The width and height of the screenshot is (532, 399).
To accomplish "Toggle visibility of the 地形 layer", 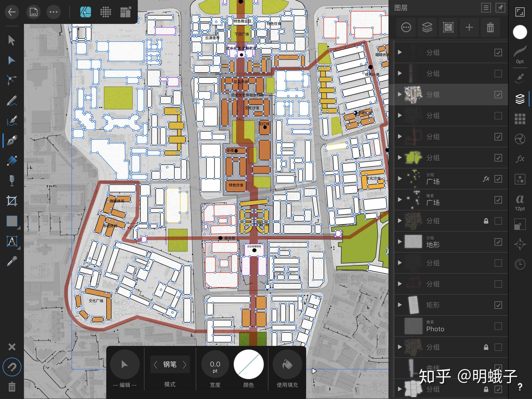I will click(x=498, y=242).
